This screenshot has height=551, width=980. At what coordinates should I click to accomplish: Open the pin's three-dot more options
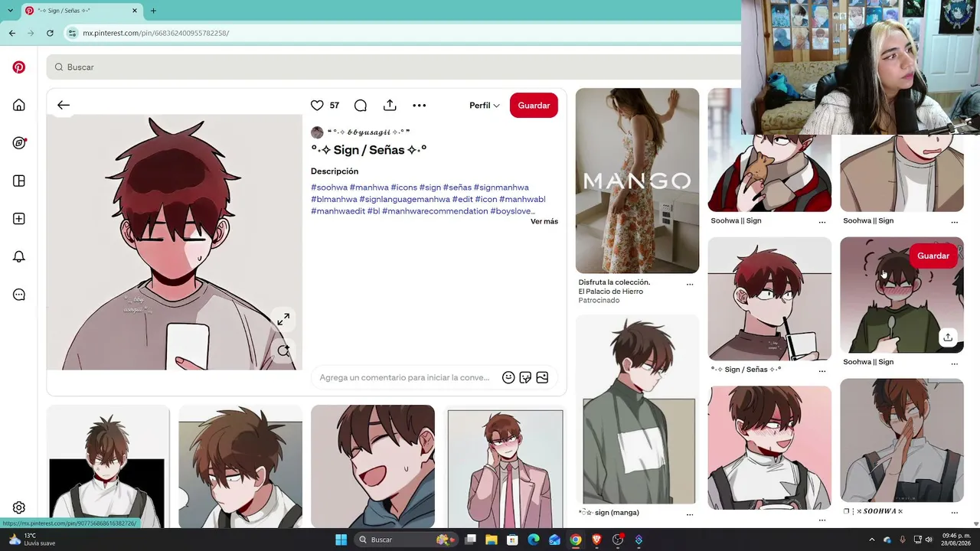point(419,106)
